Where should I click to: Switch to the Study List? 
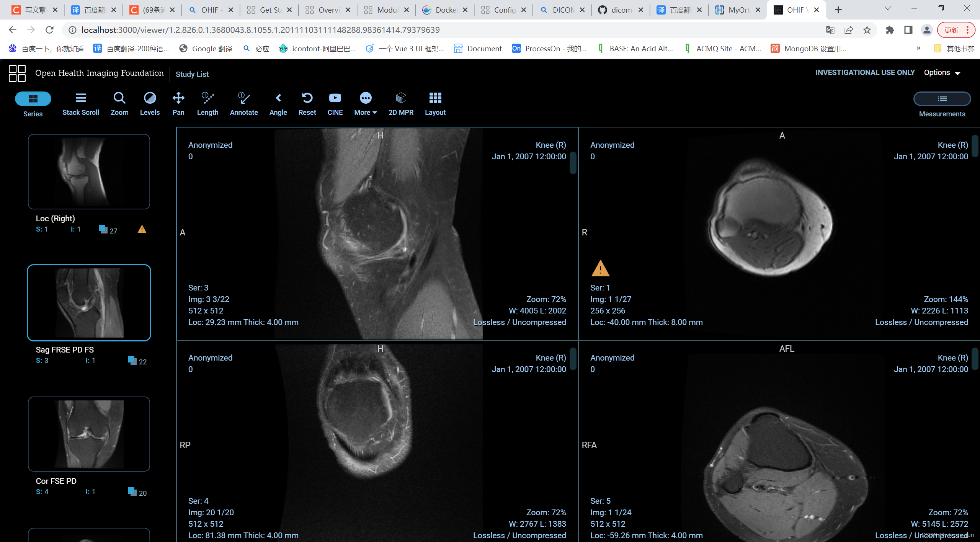192,74
